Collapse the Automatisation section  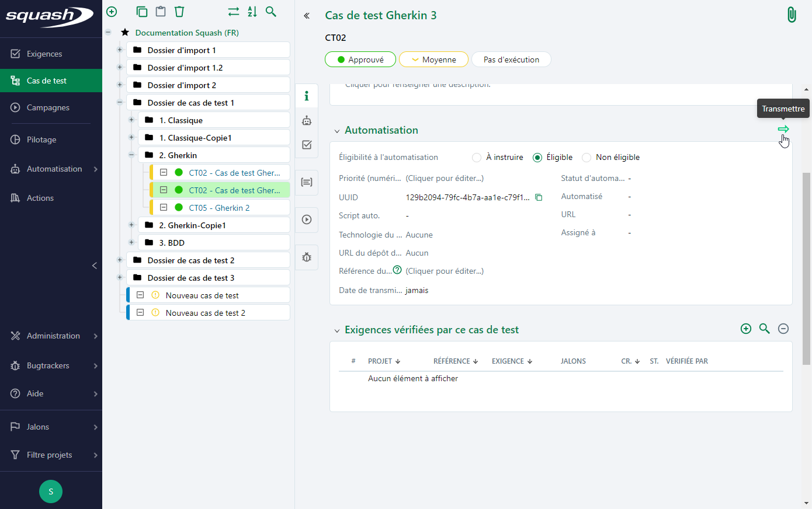pos(336,130)
